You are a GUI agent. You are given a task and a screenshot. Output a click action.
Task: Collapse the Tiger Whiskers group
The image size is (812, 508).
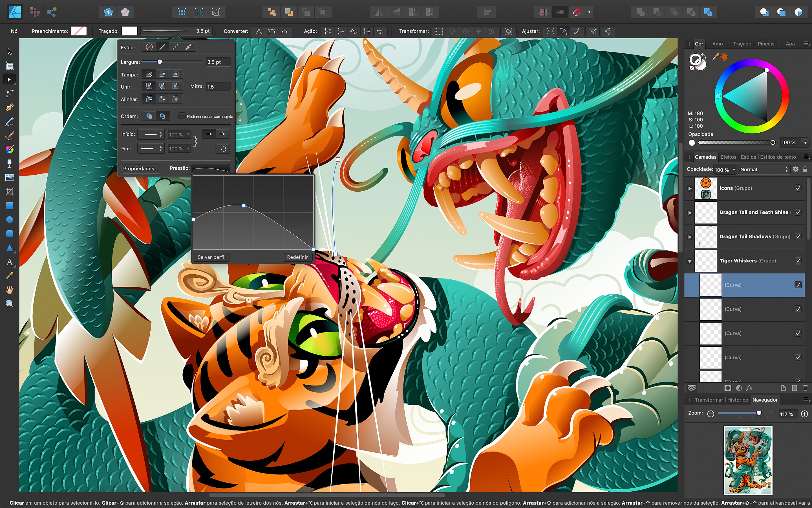click(x=690, y=261)
